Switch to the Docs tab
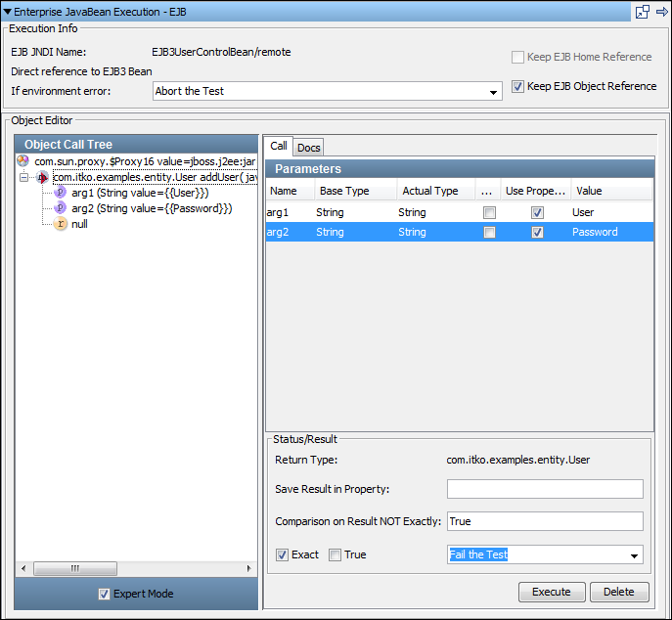Screen dimensions: 672x620 [308, 148]
